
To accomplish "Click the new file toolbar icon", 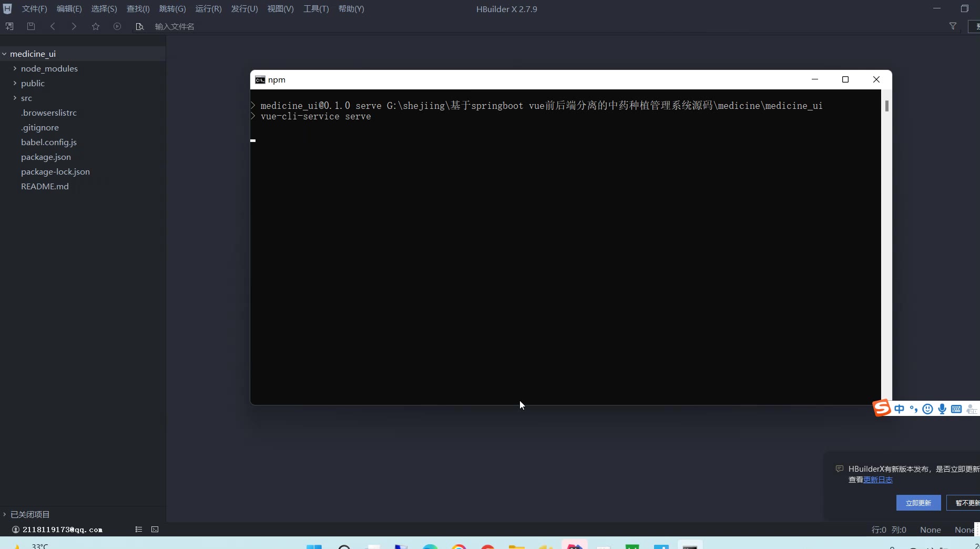I will [9, 26].
